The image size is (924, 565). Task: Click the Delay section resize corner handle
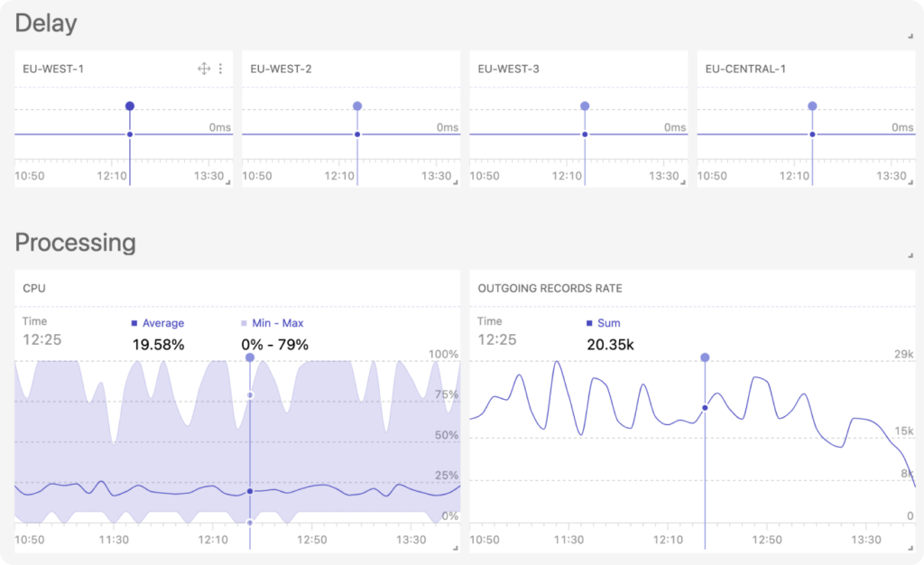pos(910,36)
